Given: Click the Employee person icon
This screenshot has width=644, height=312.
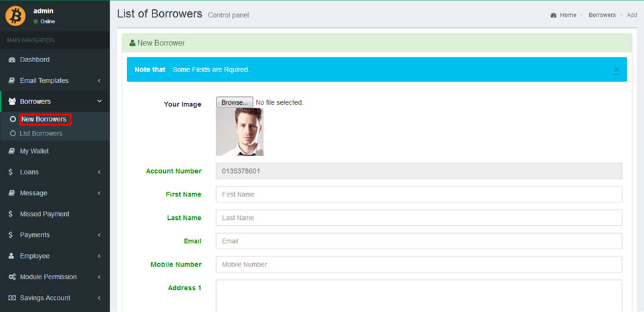Looking at the screenshot, I should [11, 256].
